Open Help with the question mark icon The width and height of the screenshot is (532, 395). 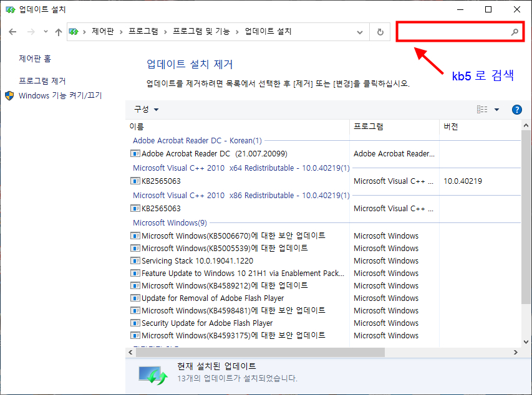click(x=517, y=110)
